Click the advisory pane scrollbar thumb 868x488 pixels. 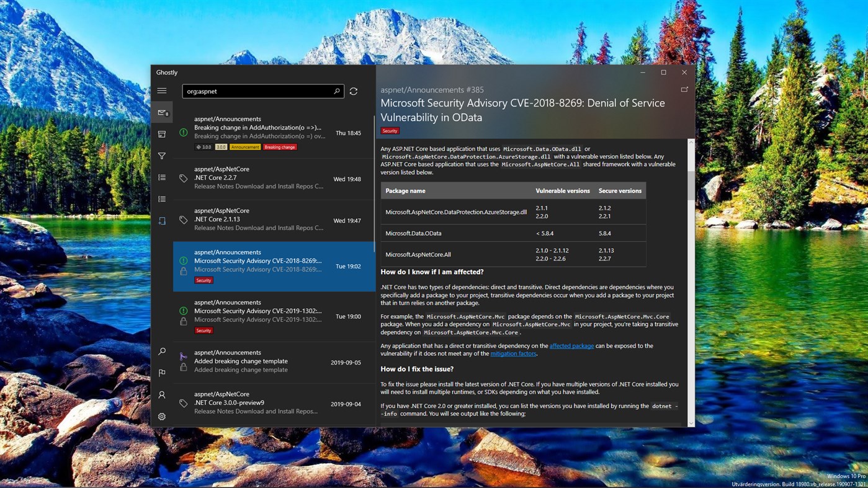691,185
